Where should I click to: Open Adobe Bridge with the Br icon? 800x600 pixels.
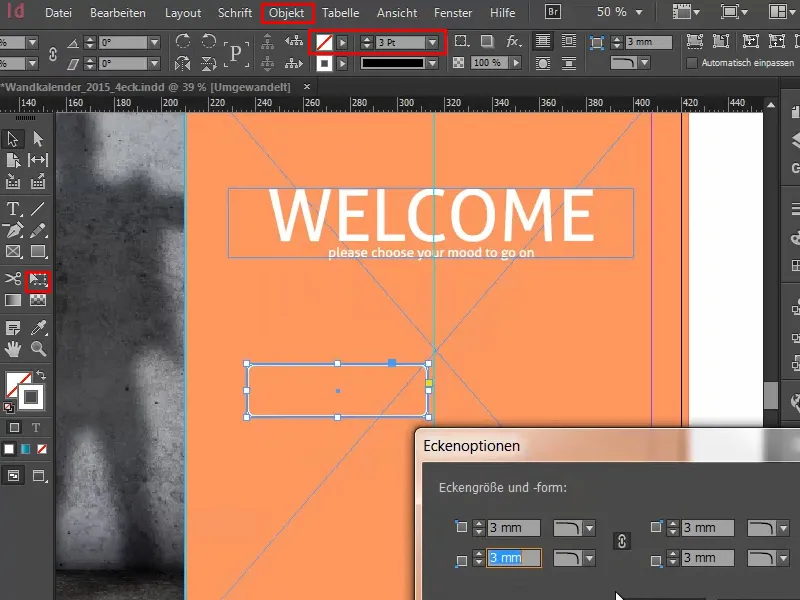click(553, 12)
